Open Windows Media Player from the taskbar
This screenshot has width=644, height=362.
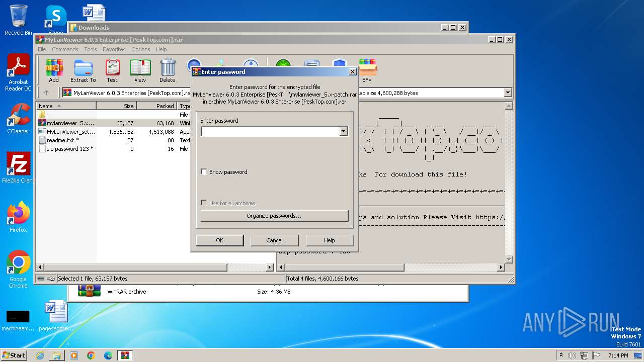click(74, 355)
